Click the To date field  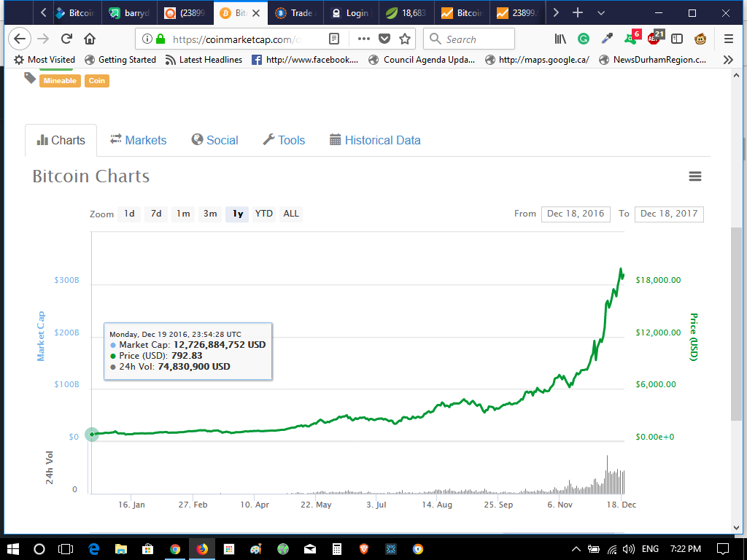[669, 214]
